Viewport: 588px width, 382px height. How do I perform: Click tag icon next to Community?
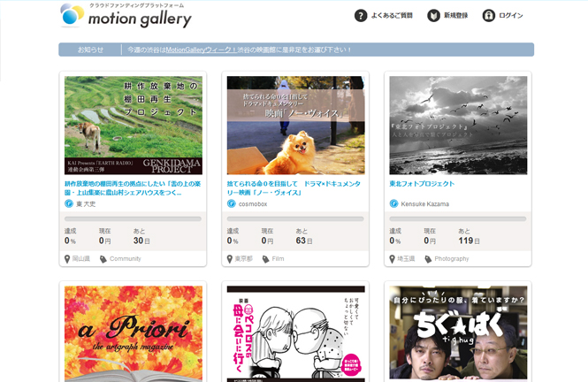(103, 259)
